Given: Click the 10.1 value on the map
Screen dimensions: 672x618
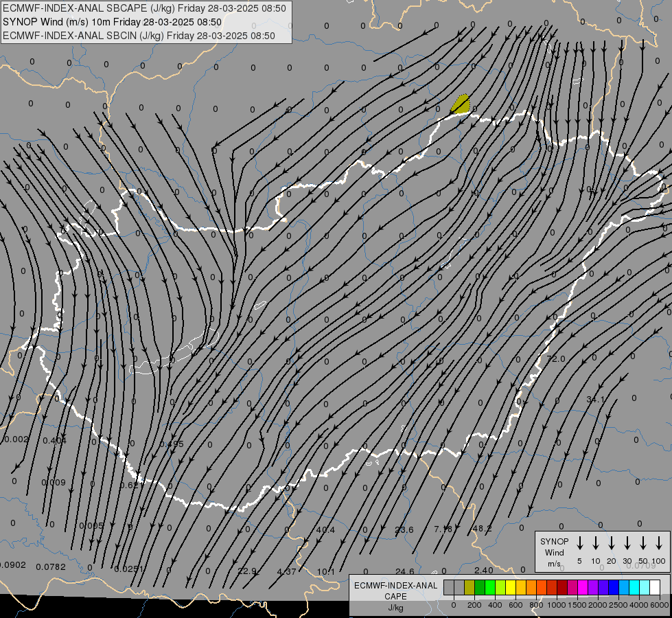Looking at the screenshot, I should pyautogui.click(x=326, y=572).
